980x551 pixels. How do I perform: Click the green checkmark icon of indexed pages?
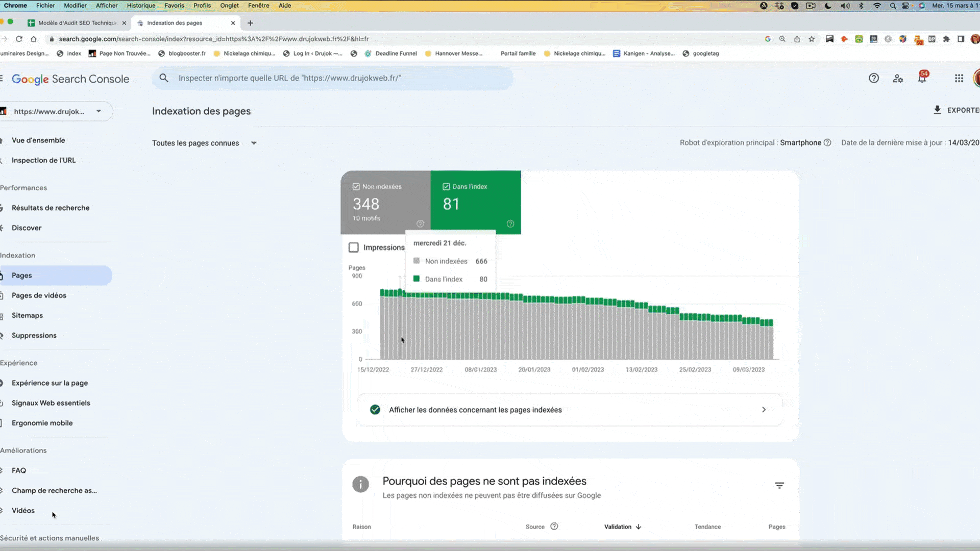375,410
